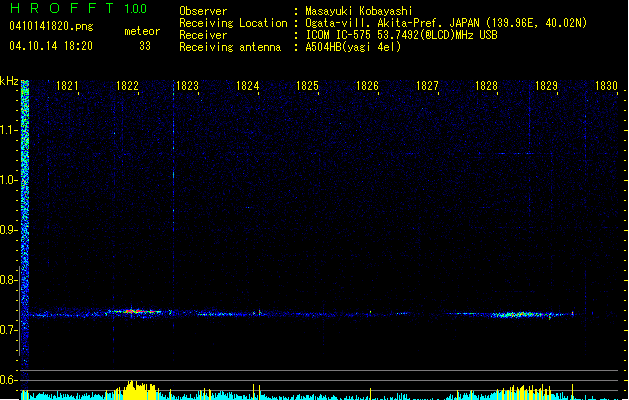
Task: Click the 1.1 kHz axis label
Action: (x=9, y=130)
